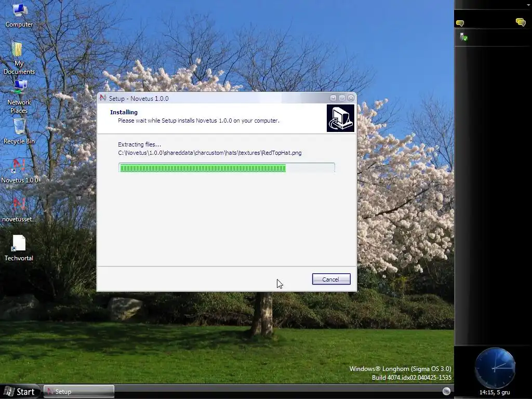Click the sidebar icon with green checkmark

463,37
